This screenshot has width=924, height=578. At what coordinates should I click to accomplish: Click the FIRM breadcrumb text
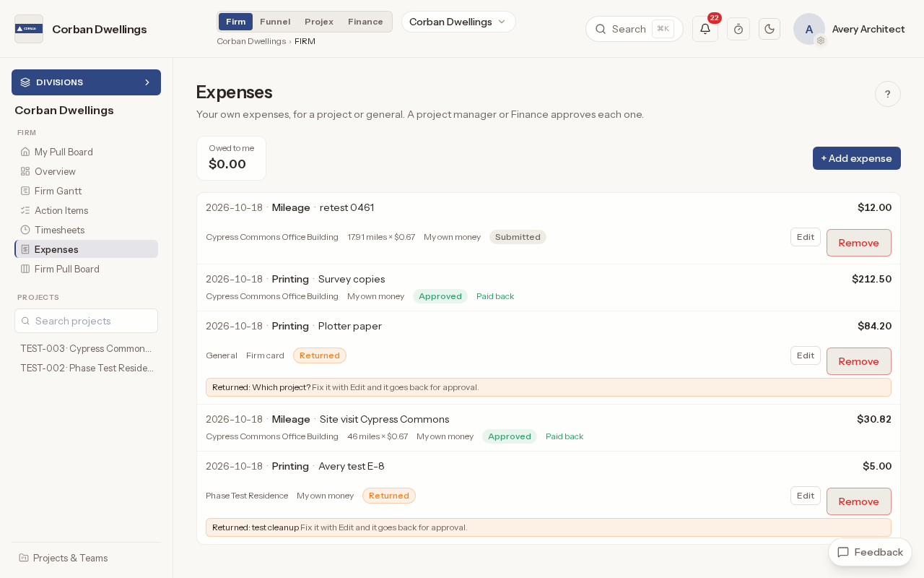[x=305, y=41]
